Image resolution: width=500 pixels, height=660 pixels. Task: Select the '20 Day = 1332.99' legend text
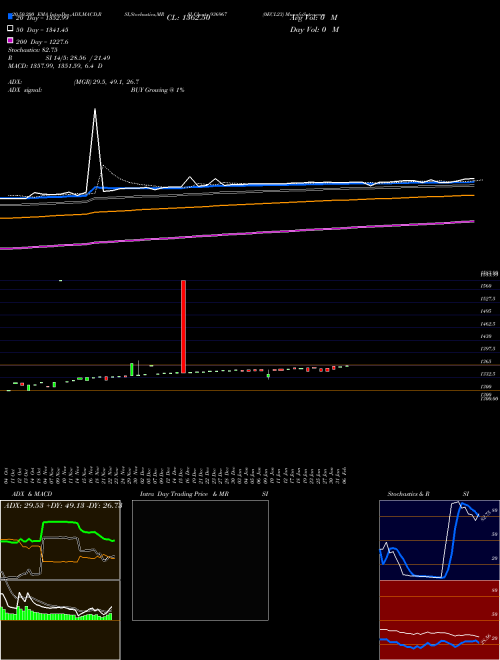pos(42,18)
